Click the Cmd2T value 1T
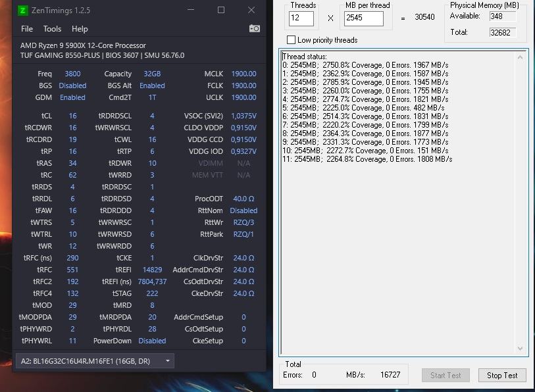535x392 pixels. [x=152, y=97]
